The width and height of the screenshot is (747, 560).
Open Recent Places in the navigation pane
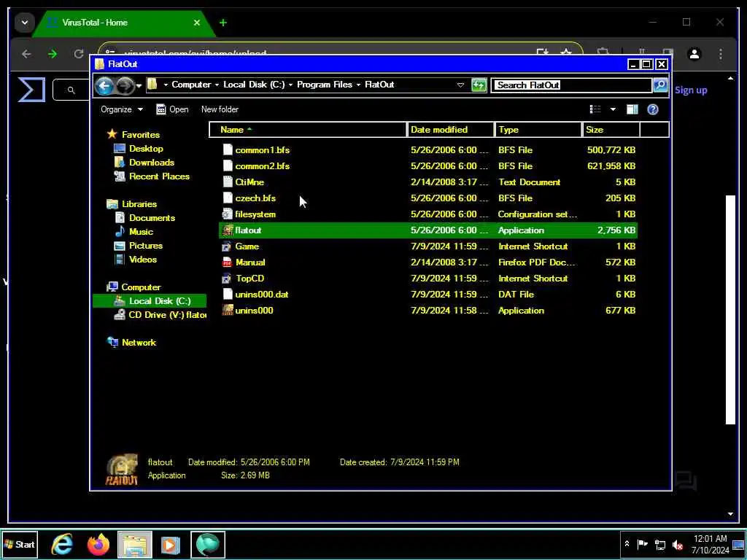(x=159, y=176)
